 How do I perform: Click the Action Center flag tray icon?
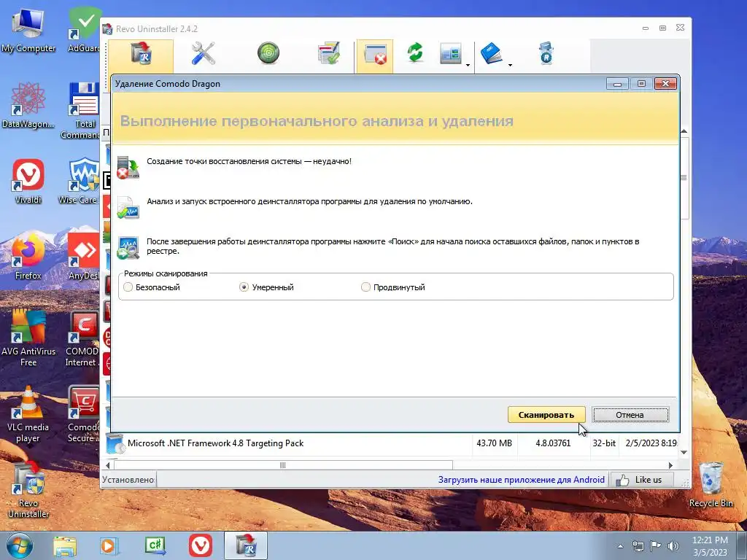pyautogui.click(x=656, y=546)
